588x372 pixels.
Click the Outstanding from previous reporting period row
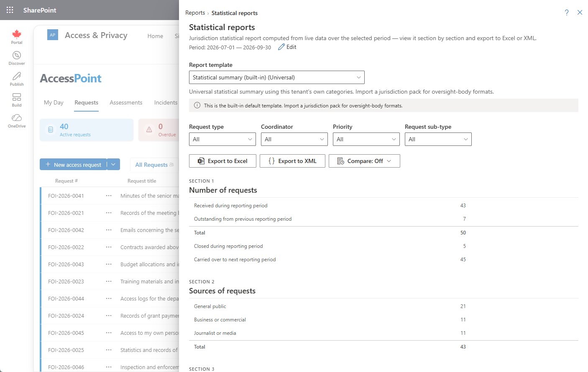point(383,219)
